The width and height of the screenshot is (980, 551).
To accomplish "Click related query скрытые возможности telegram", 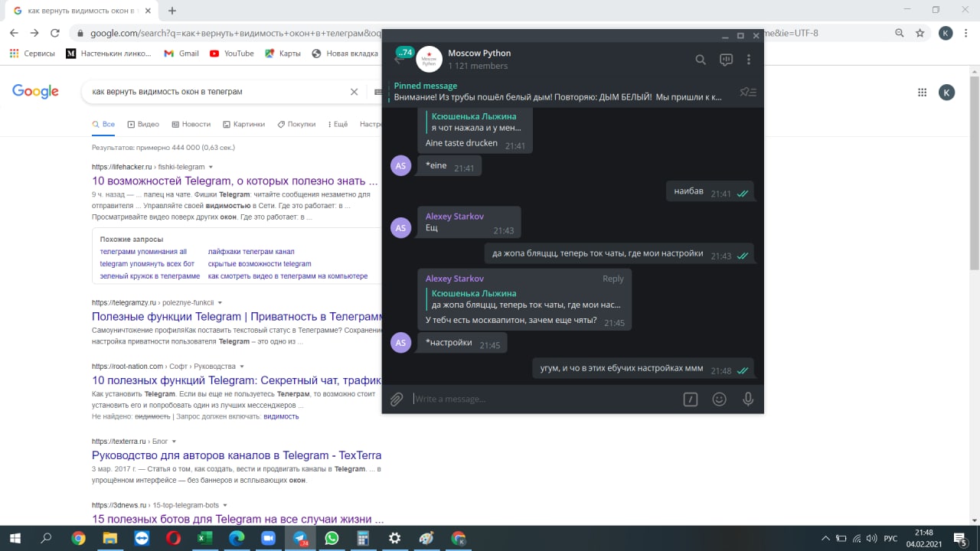I will [x=260, y=264].
